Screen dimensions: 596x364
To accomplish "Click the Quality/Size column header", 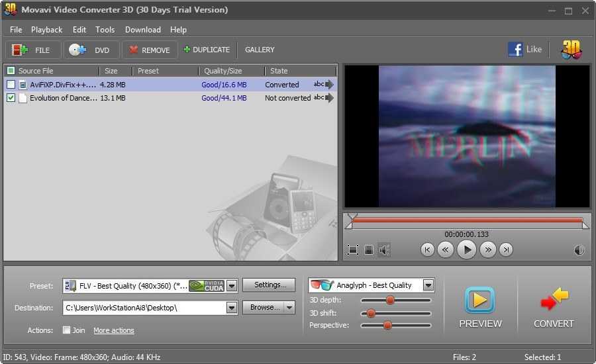I will point(231,71).
